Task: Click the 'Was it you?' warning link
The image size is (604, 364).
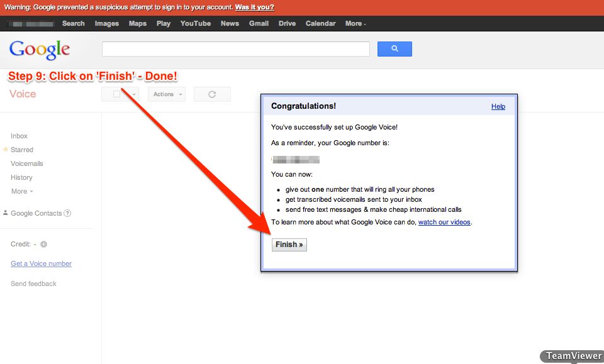Action: tap(254, 8)
